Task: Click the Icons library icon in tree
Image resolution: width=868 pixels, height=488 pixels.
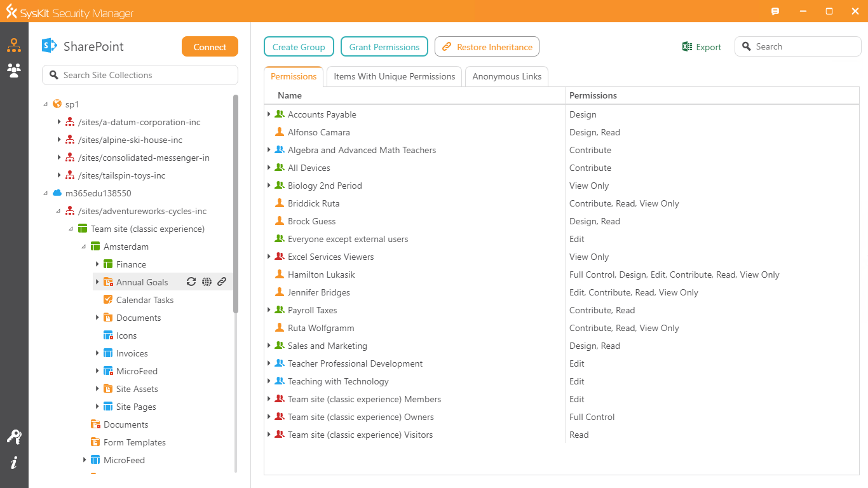Action: 108,335
